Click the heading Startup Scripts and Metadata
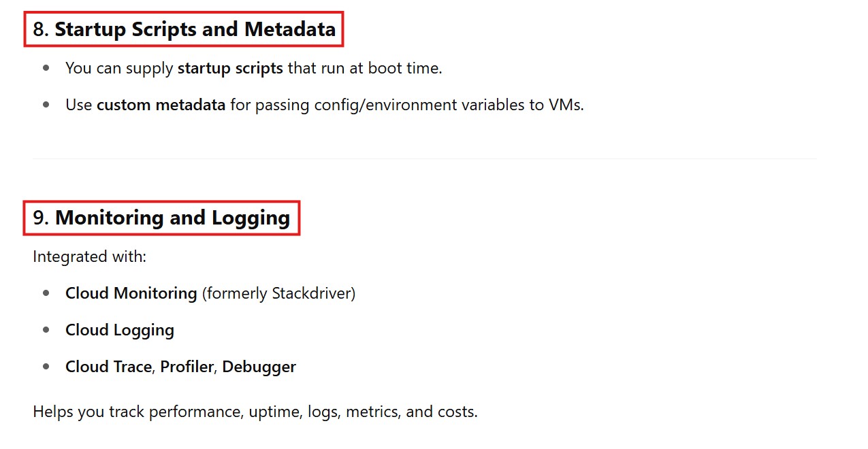Viewport: 868px width, 449px height. tap(195, 29)
